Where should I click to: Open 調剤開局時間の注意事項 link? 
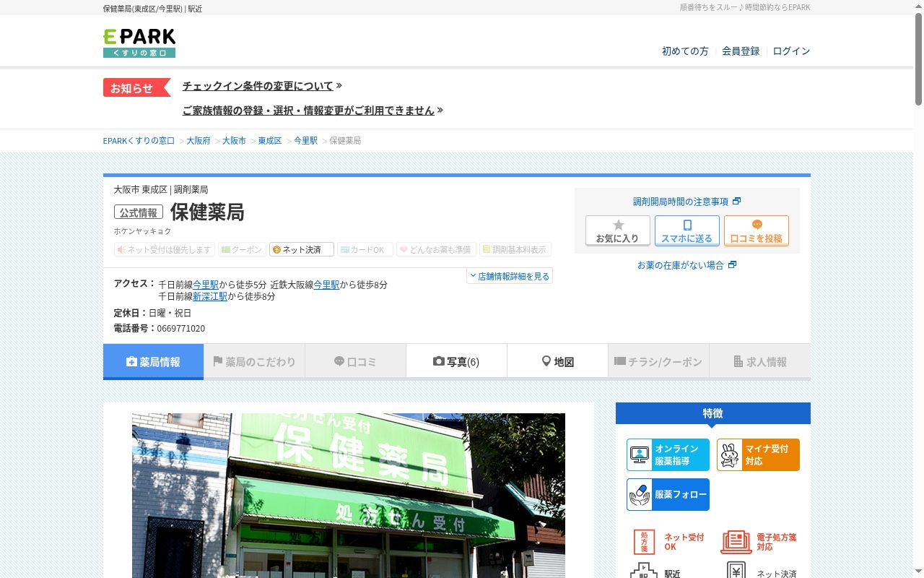click(x=687, y=202)
